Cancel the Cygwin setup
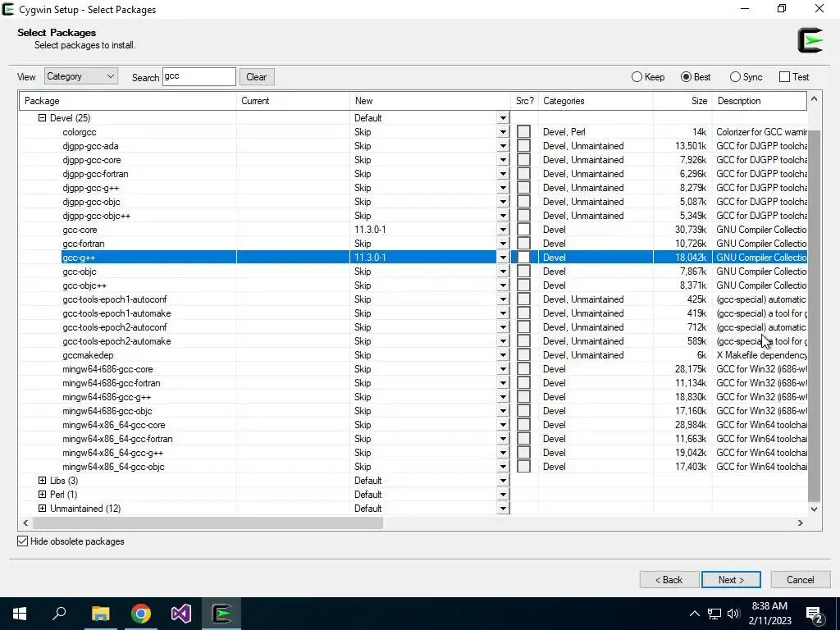 pyautogui.click(x=801, y=580)
